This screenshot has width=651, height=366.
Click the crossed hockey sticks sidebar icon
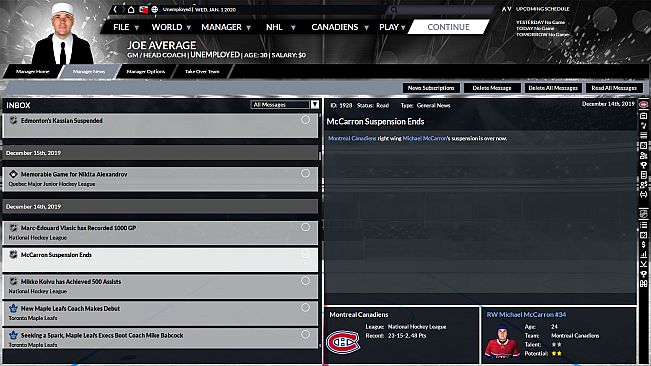pyautogui.click(x=644, y=264)
